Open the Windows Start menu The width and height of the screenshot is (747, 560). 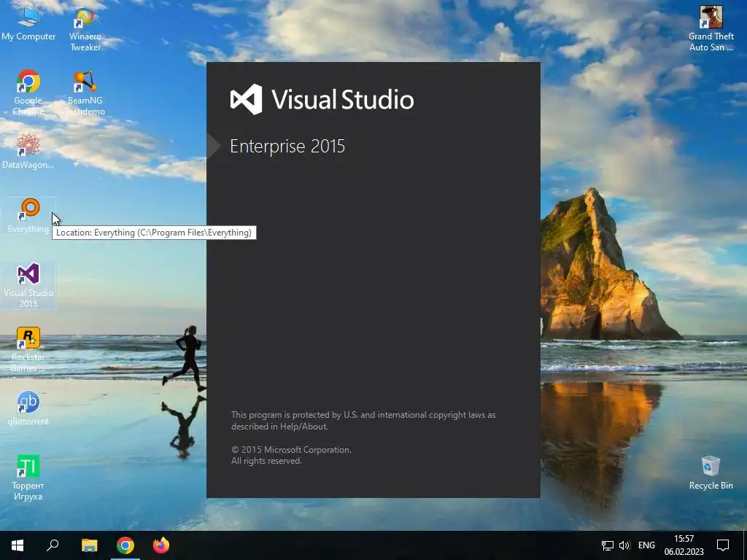[x=18, y=545]
